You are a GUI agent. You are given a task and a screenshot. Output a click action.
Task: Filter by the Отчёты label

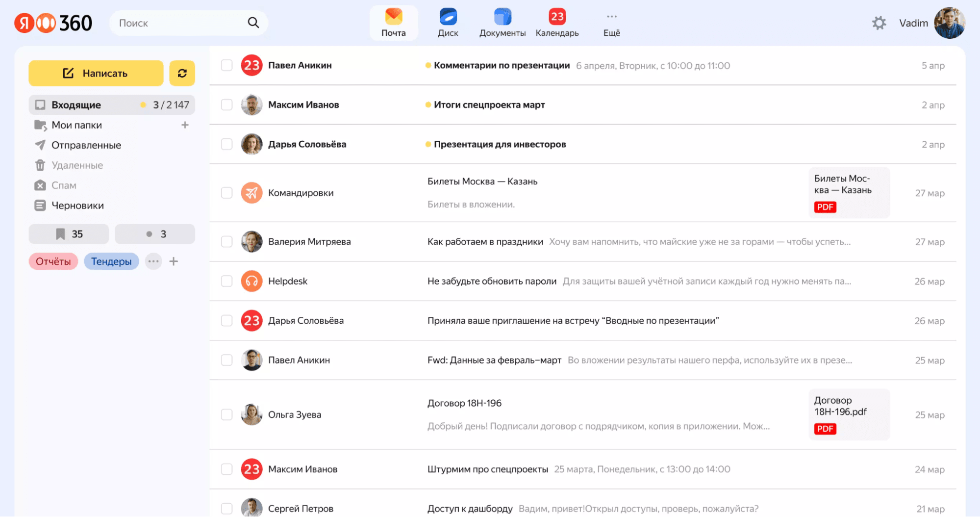(53, 261)
